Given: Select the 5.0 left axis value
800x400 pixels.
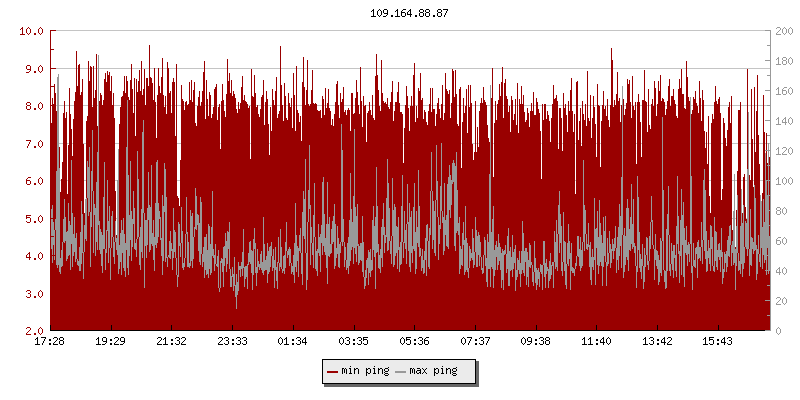Looking at the screenshot, I should 36,219.
